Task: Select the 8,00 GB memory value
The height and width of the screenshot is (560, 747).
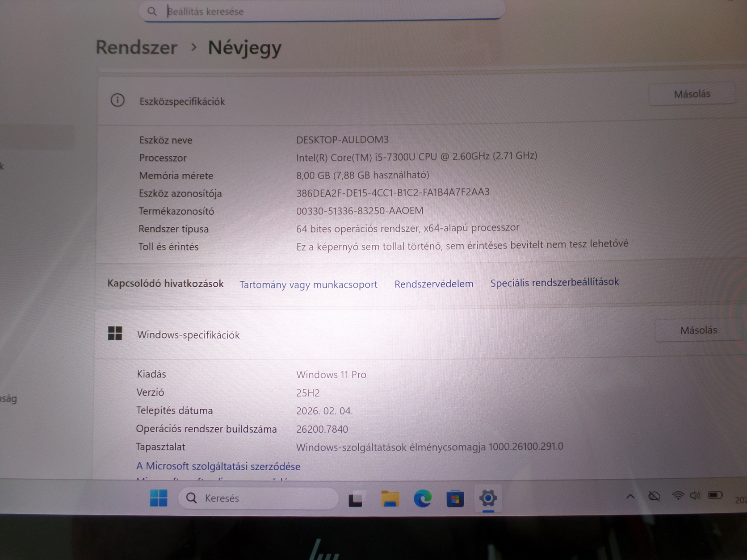Action: coord(362,175)
